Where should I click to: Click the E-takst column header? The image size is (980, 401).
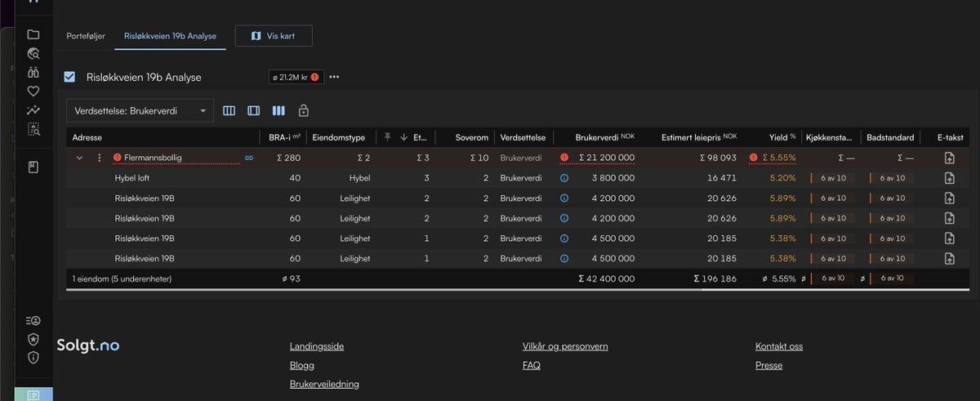pos(951,137)
